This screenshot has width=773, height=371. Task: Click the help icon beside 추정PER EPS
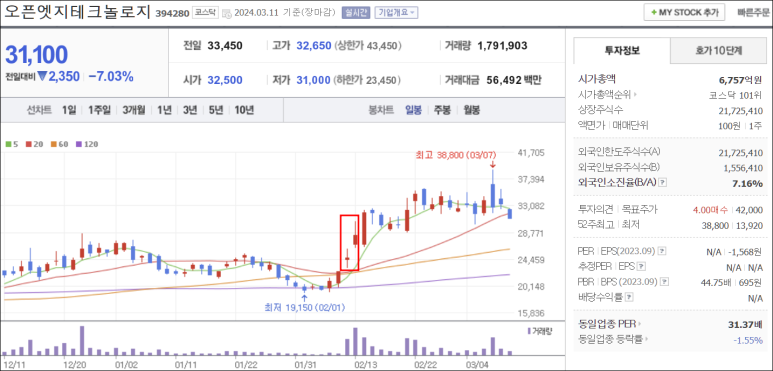pos(641,267)
